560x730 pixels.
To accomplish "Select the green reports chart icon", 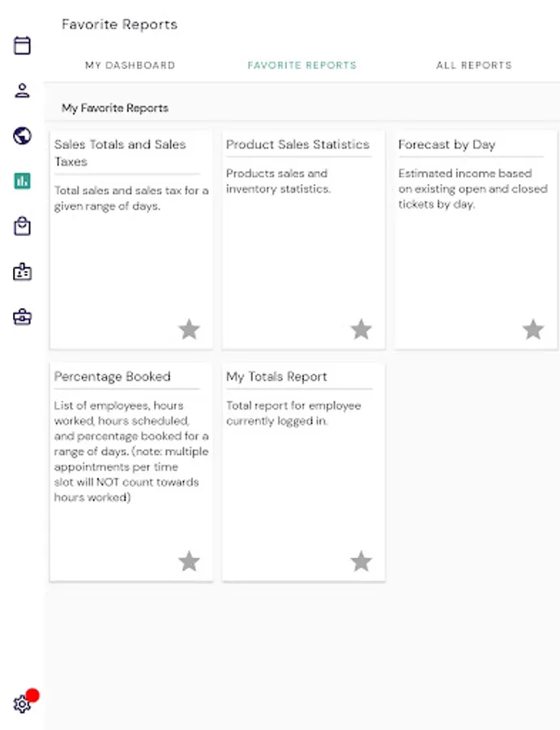I will (22, 181).
